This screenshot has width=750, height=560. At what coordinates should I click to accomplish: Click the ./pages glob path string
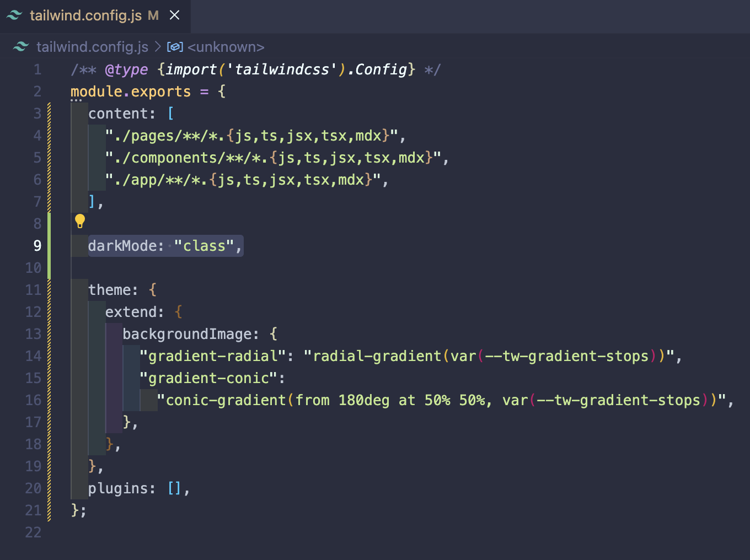click(x=251, y=136)
